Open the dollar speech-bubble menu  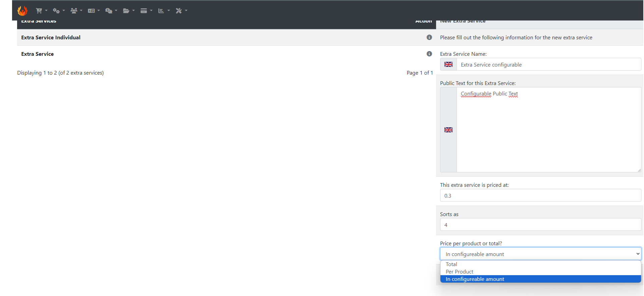pyautogui.click(x=111, y=11)
